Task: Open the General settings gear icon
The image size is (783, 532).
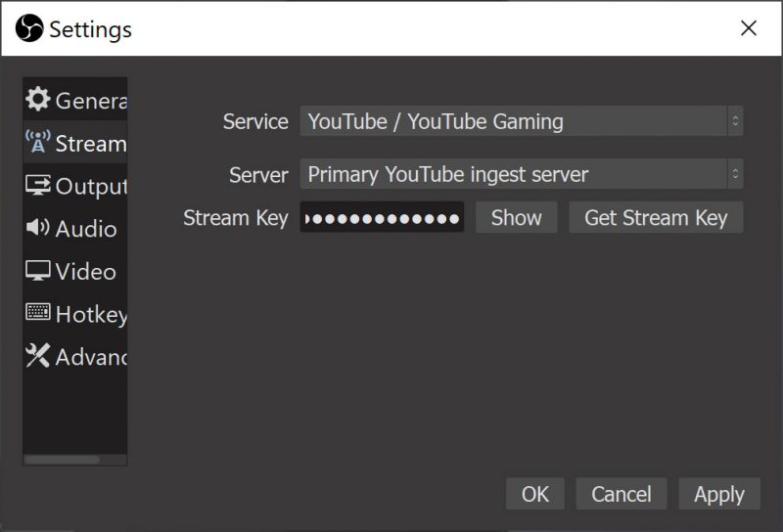Action: (38, 99)
